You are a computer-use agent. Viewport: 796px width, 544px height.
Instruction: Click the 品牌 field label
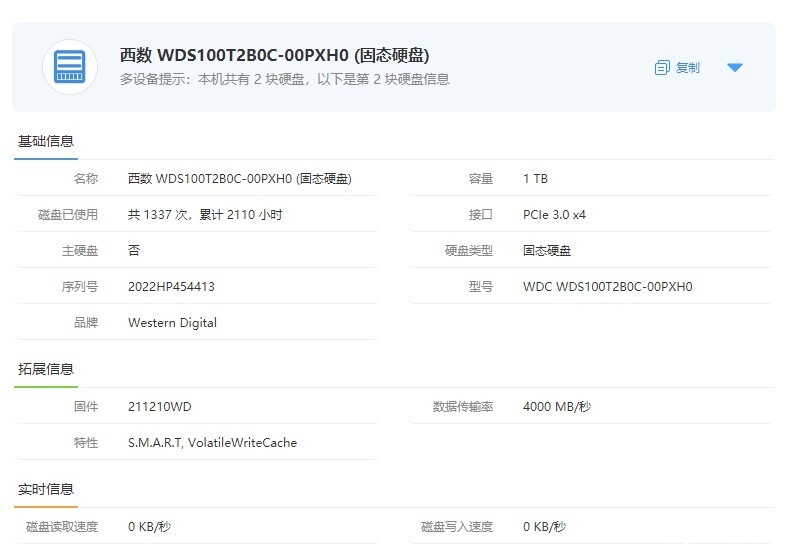pyautogui.click(x=86, y=323)
